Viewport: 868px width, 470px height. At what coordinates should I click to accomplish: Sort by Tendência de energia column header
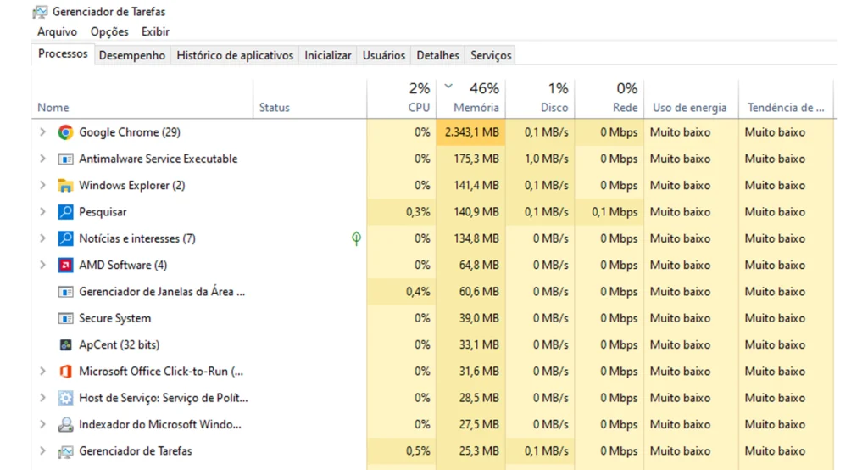pyautogui.click(x=786, y=98)
